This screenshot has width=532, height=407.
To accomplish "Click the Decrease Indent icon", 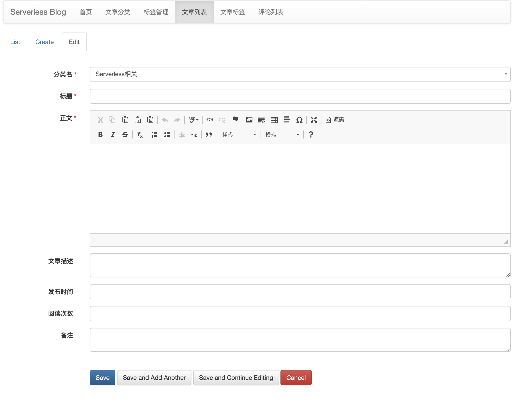I will click(x=182, y=134).
